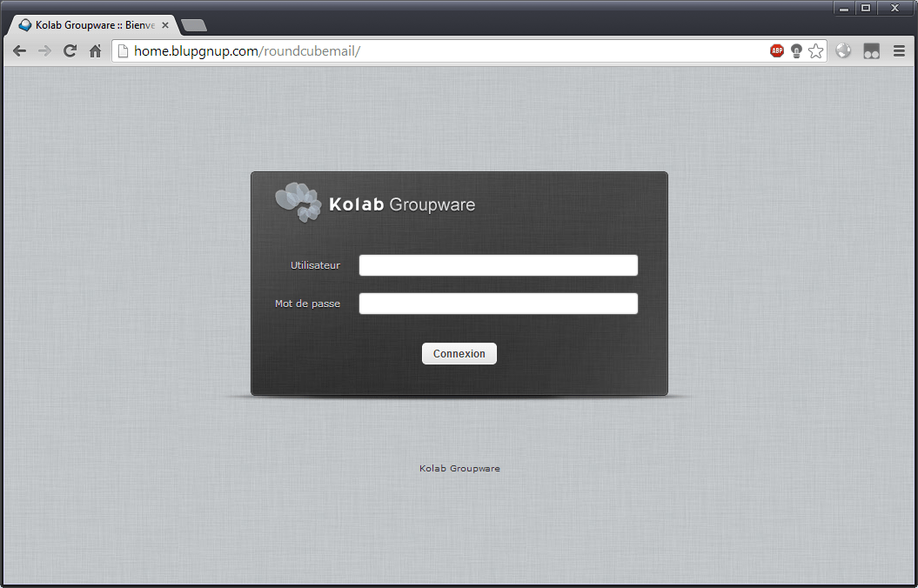The image size is (918, 588).
Task: Click the Utilisateur label
Action: tap(315, 265)
